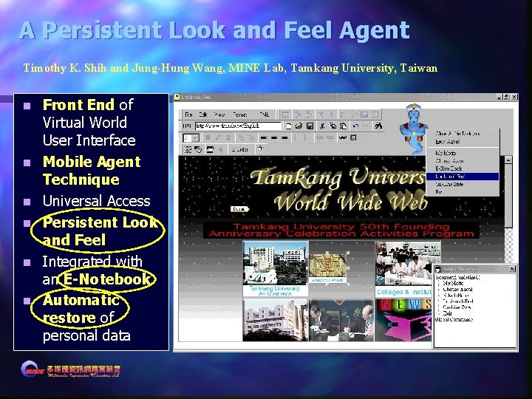Viewport: 532px width, 399px height.
Task: Click the align center icon
Action: [x=274, y=137]
